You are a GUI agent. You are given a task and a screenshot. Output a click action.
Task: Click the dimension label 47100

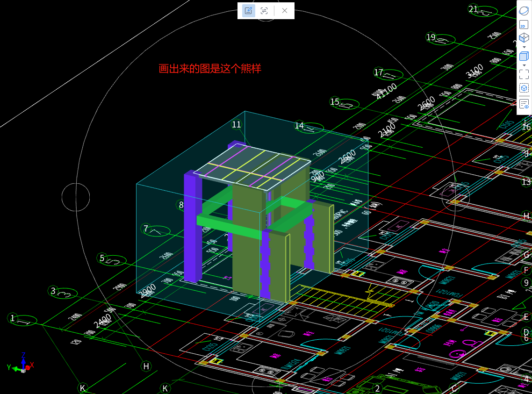click(387, 91)
